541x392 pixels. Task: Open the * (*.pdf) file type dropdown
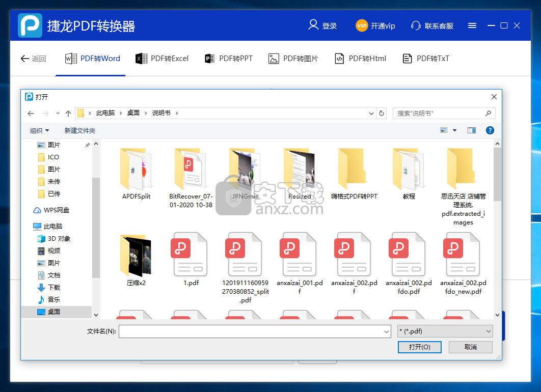pos(445,331)
